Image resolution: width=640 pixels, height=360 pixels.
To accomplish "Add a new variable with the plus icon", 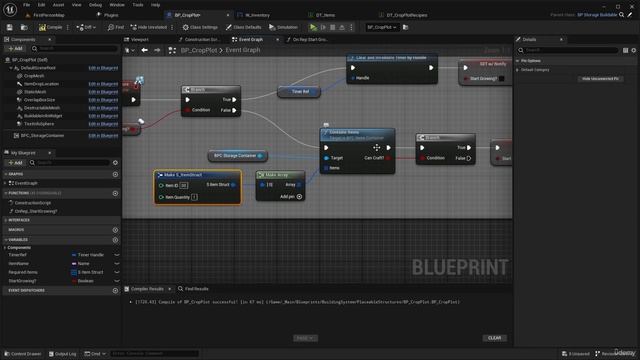I will (x=115, y=240).
